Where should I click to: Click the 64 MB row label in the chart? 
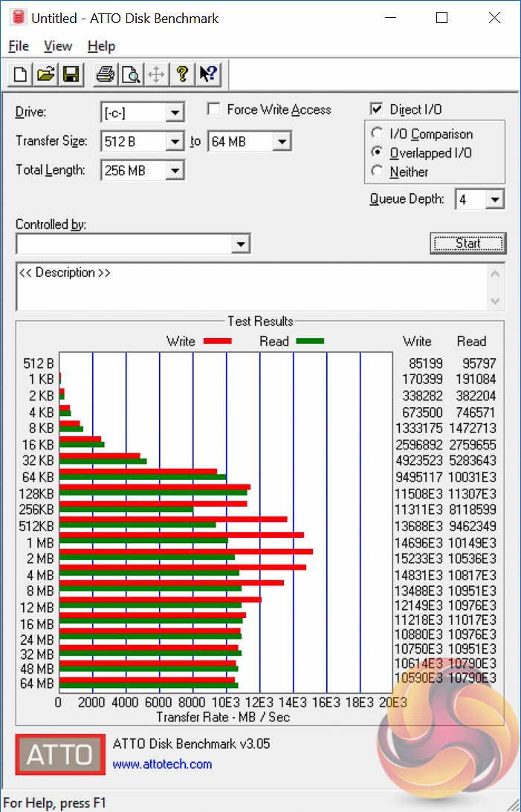36,683
